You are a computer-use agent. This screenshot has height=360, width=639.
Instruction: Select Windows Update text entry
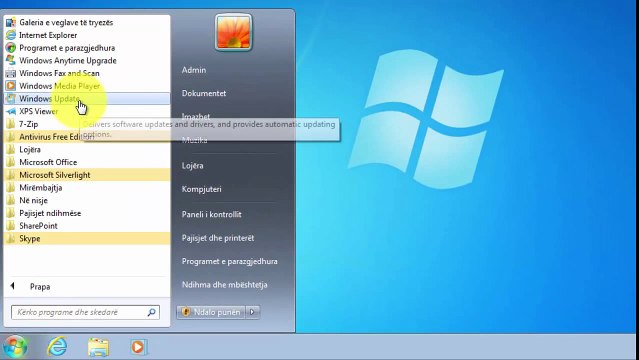point(50,99)
